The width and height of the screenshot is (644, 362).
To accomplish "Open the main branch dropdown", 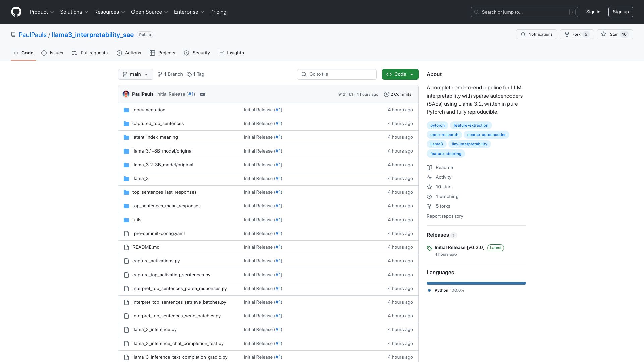I will tap(136, 74).
